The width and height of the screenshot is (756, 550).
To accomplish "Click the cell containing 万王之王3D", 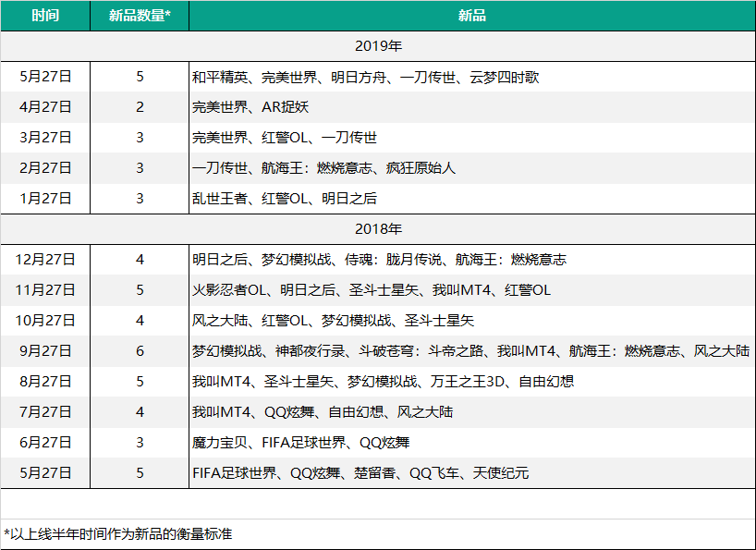I will 472,381.
